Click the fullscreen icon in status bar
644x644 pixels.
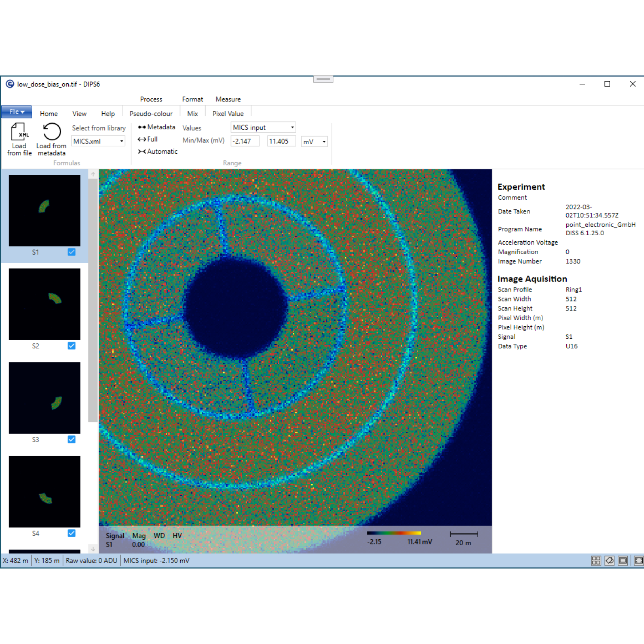pyautogui.click(x=638, y=561)
